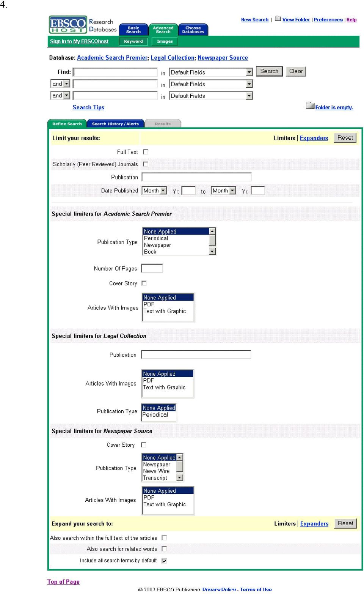Open the Legal Collection database link
The height and width of the screenshot is (594, 364).
click(173, 58)
